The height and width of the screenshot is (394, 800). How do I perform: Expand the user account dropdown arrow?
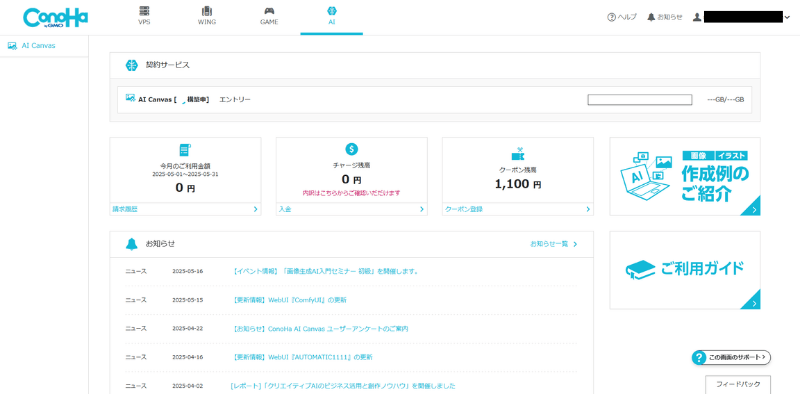787,17
